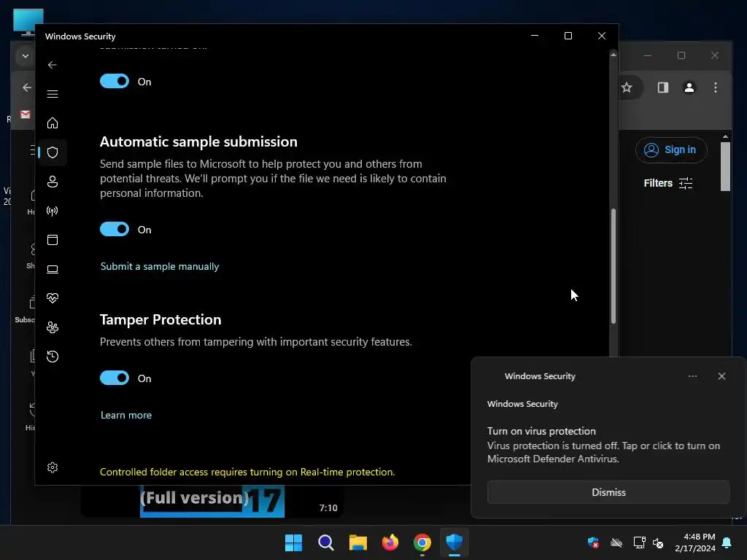Click Gmail bookmark icon in Chrome

tap(26, 114)
